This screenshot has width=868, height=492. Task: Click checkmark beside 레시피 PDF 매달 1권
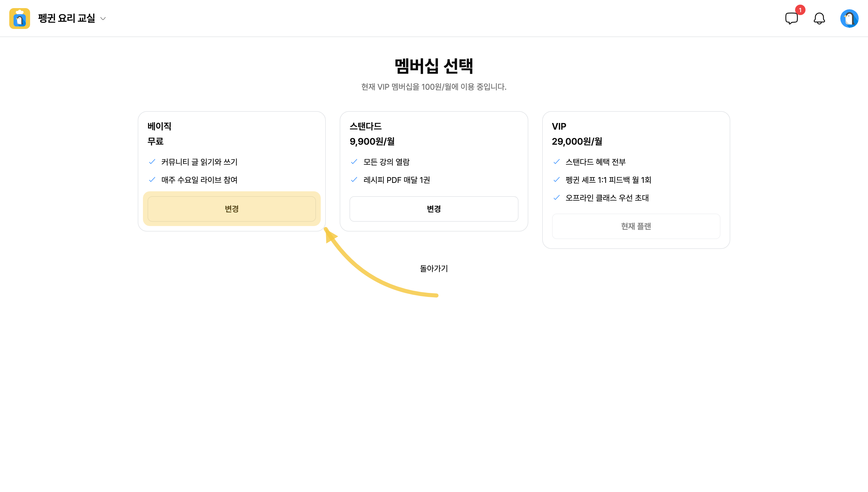pyautogui.click(x=354, y=180)
